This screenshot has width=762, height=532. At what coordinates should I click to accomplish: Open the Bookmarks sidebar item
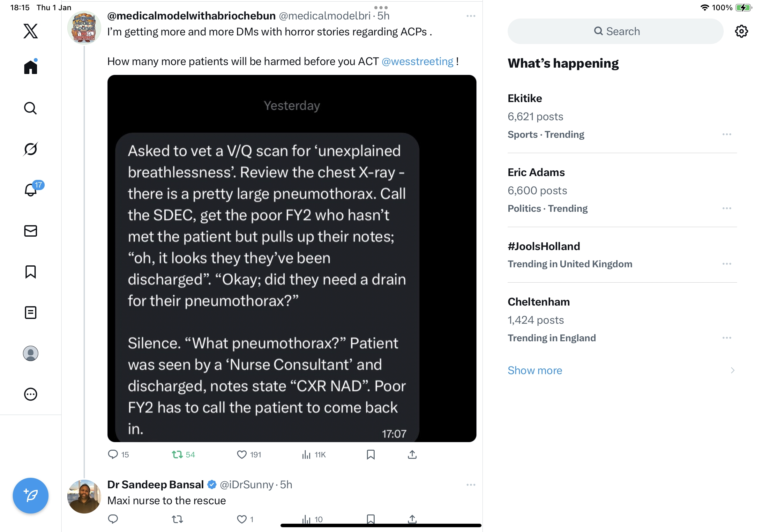tap(31, 272)
